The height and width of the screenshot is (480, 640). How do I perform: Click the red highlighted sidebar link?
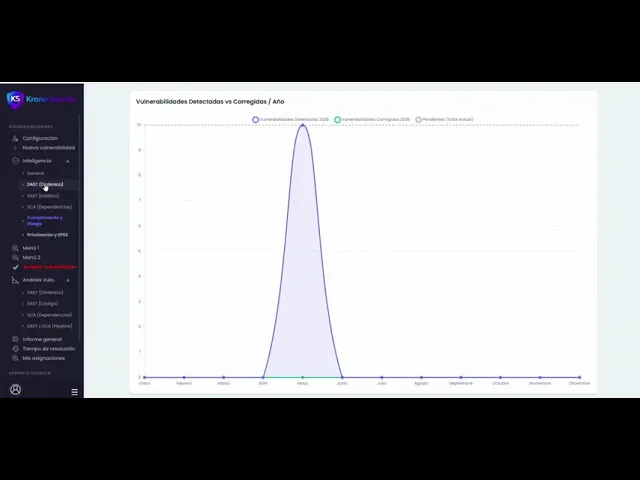click(x=50, y=267)
